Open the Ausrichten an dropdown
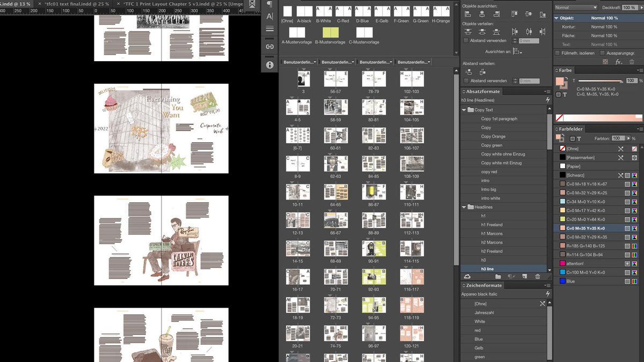Image resolution: width=644 pixels, height=362 pixels. tap(518, 51)
